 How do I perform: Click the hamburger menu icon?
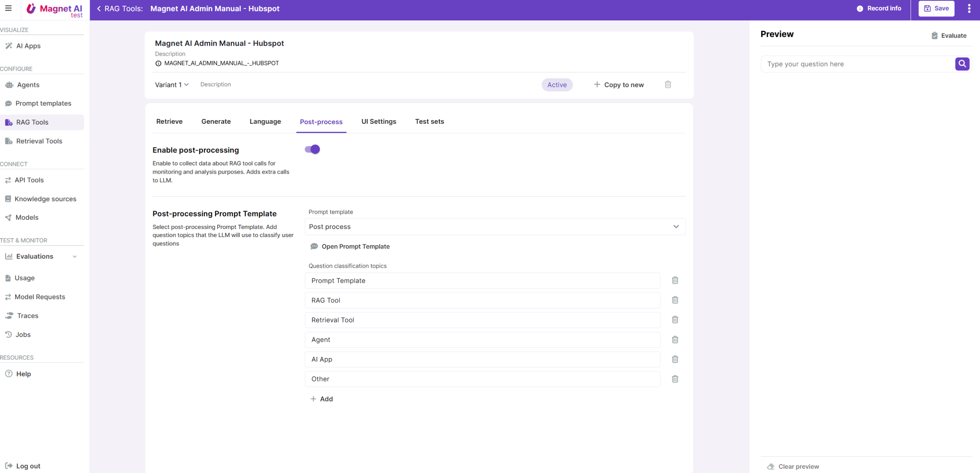(x=8, y=8)
